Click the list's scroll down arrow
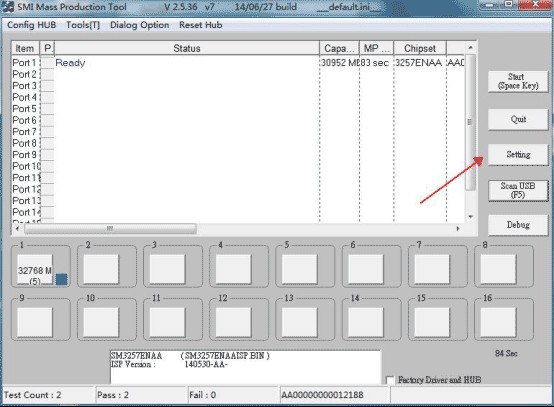This screenshot has height=407, width=554. click(470, 216)
